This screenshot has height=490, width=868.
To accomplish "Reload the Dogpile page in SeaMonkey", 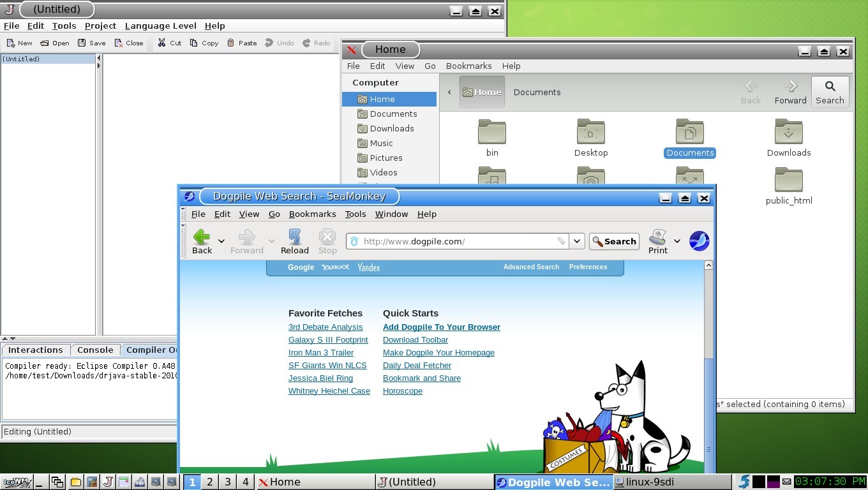I will pyautogui.click(x=294, y=241).
